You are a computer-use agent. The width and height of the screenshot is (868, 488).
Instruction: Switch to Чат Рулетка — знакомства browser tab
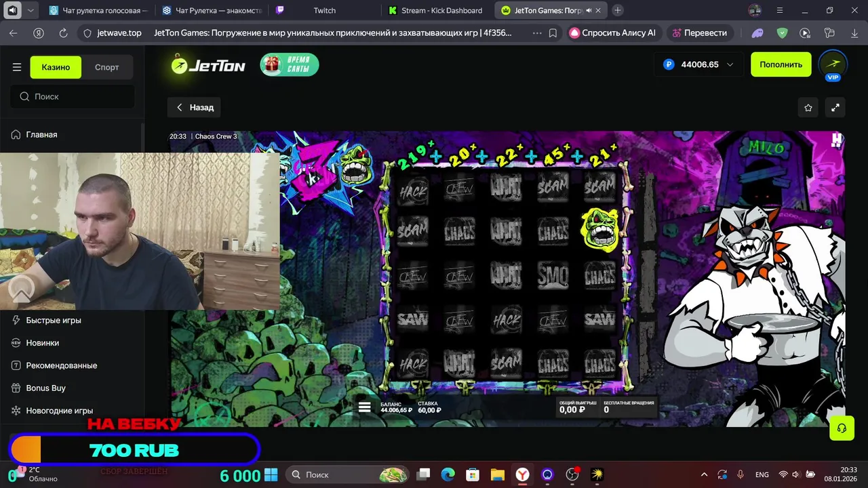212,10
